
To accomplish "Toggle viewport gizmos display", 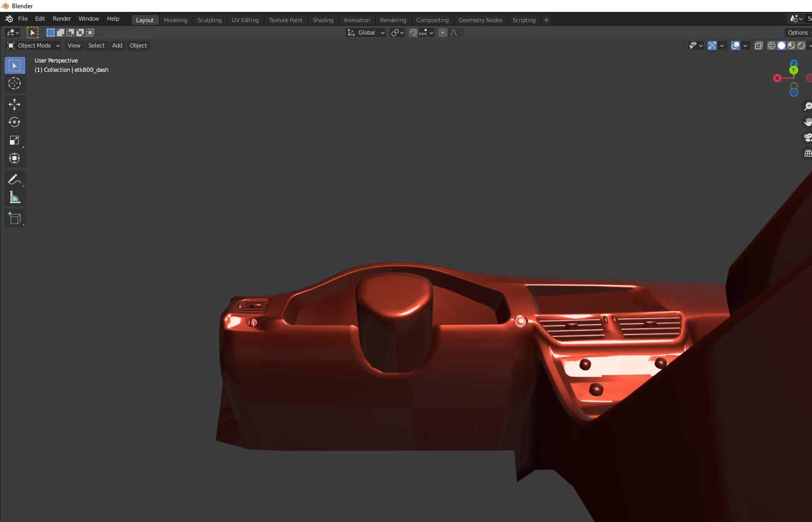I will click(712, 45).
